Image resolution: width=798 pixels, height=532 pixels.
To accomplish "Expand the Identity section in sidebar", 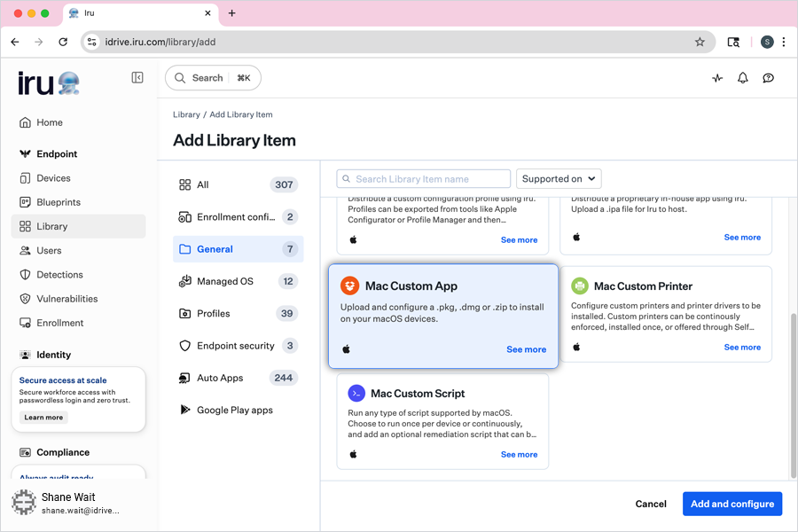I will point(53,355).
